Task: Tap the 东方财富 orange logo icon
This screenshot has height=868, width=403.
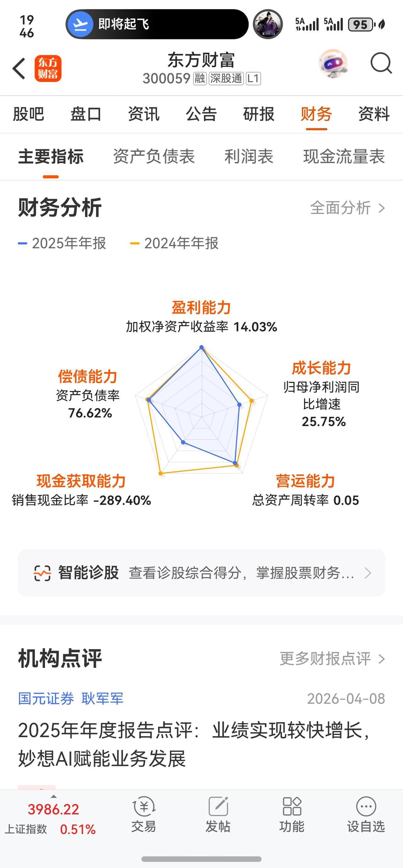Action: coord(48,68)
